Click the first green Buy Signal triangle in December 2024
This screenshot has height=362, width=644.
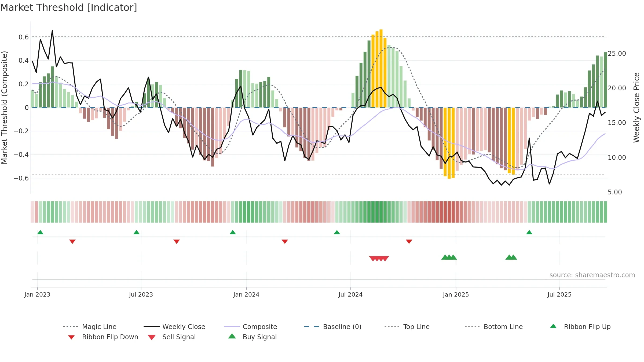pos(445,257)
